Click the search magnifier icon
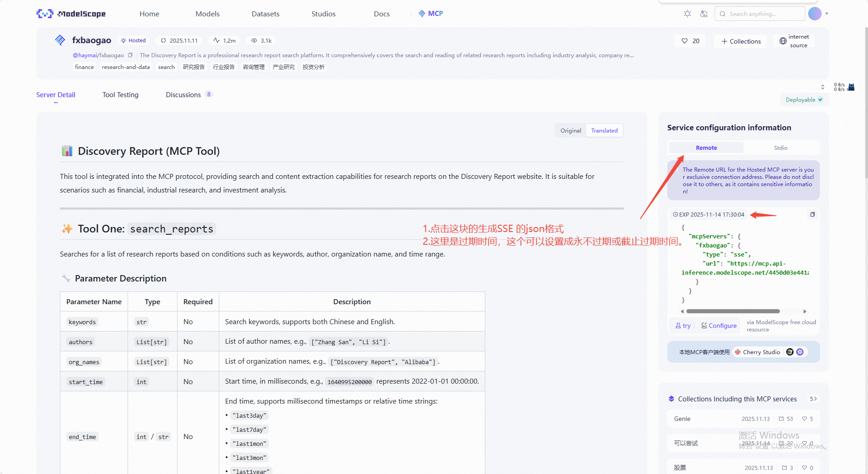Screen dimensions: 868x474 tap(722, 14)
